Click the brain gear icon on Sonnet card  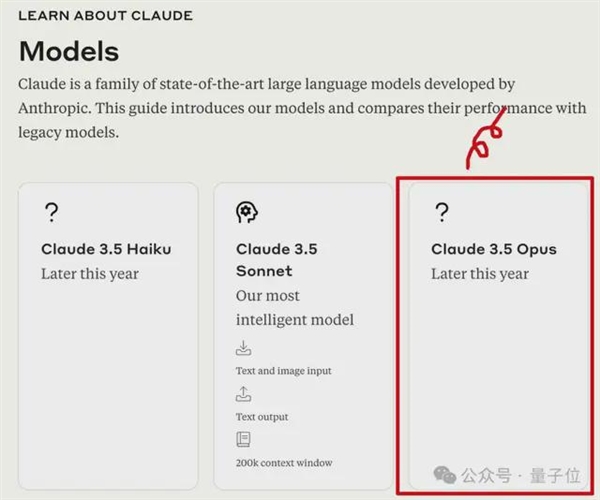(247, 212)
